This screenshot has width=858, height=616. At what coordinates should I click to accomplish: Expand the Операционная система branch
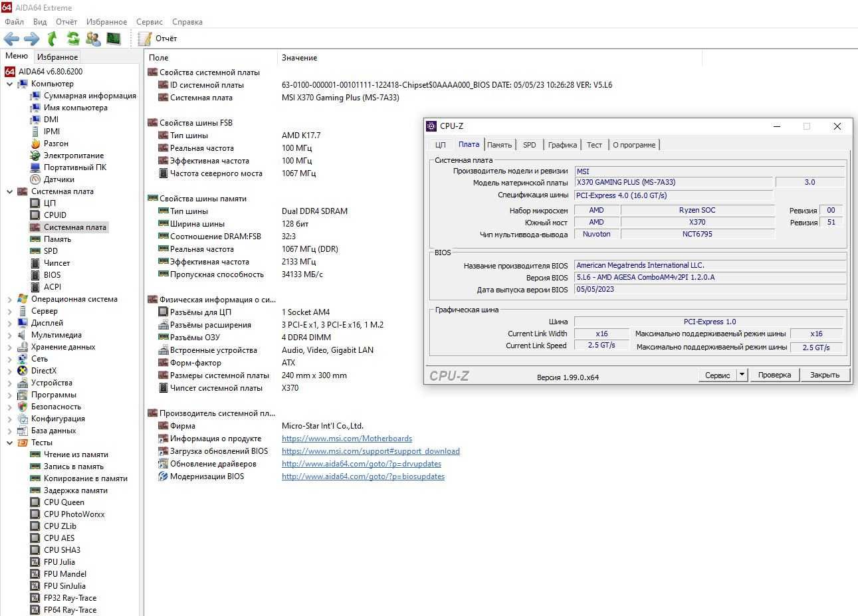9,299
